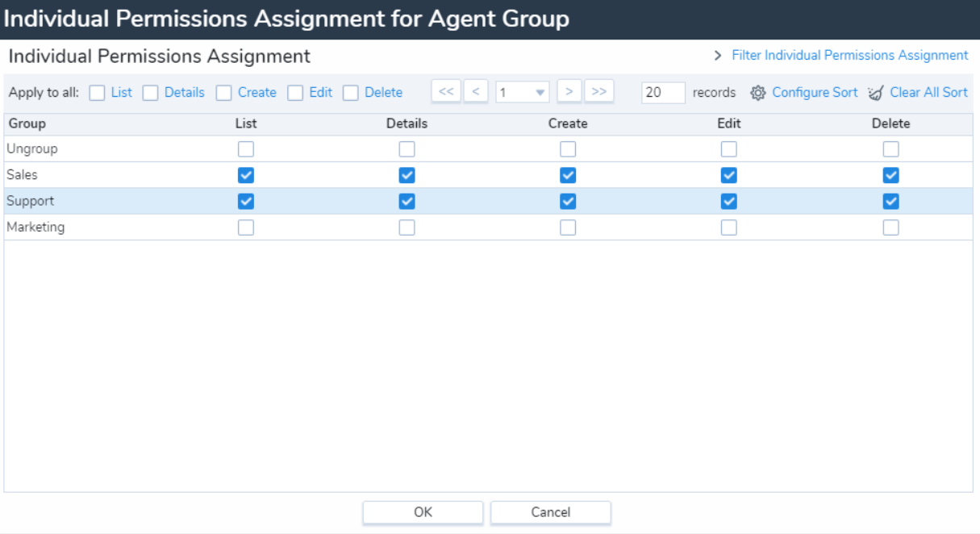Click the Configure Sort gear icon

coord(757,93)
